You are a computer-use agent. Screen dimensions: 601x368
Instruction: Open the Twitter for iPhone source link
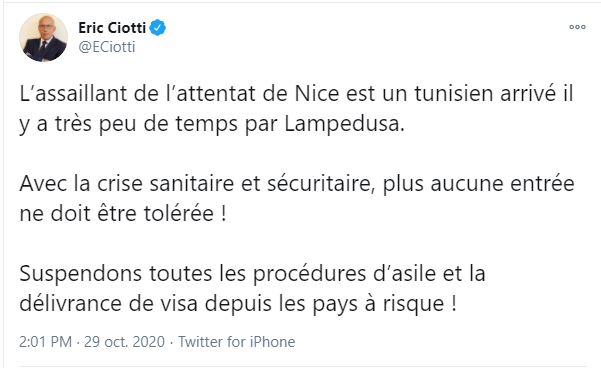(x=236, y=342)
